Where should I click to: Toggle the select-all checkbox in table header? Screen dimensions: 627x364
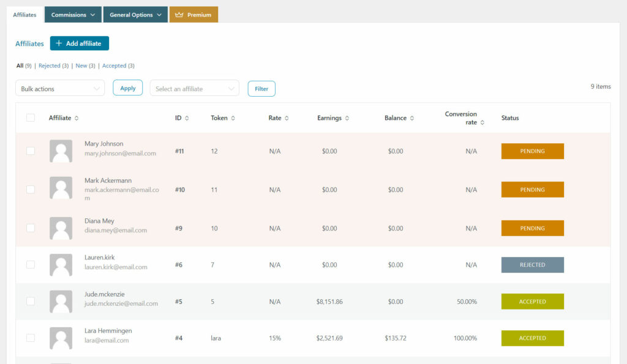(x=31, y=118)
